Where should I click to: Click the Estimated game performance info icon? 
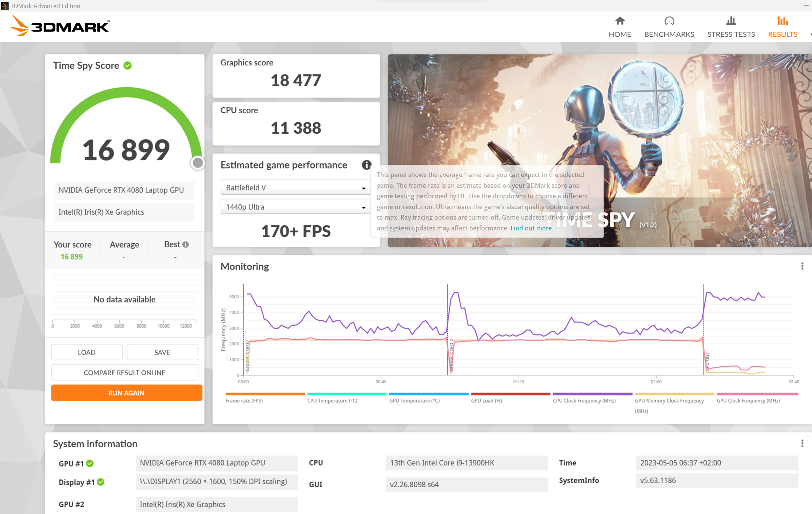(366, 165)
